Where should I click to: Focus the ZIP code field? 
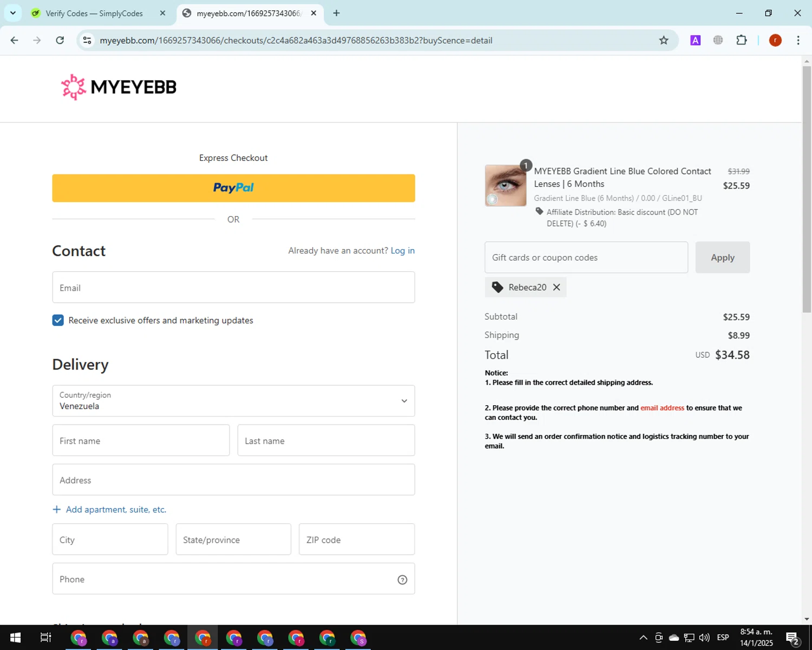pyautogui.click(x=357, y=539)
